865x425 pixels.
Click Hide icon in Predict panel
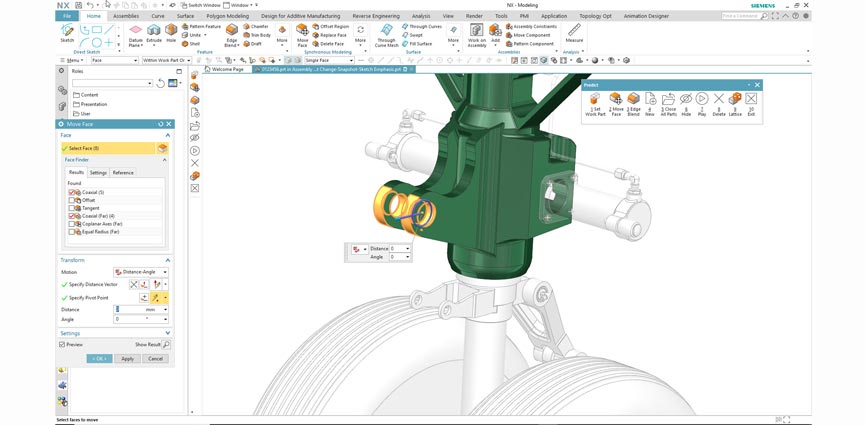685,101
